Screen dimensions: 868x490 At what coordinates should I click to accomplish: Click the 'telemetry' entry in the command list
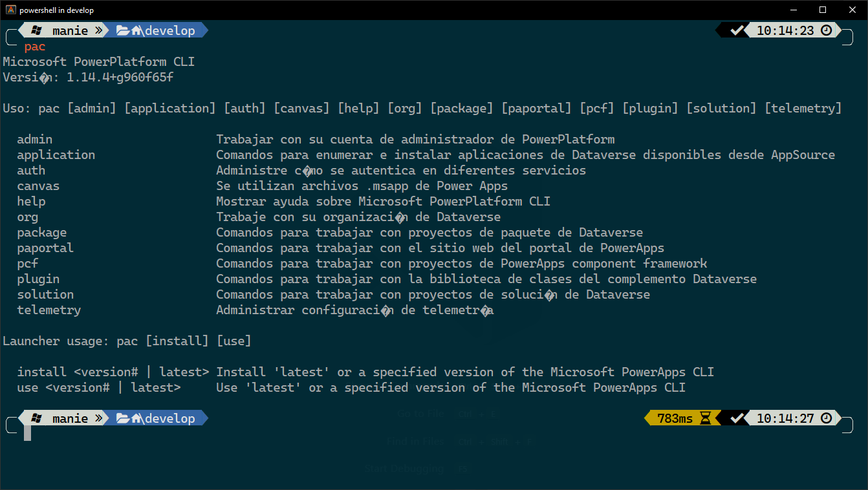point(49,310)
